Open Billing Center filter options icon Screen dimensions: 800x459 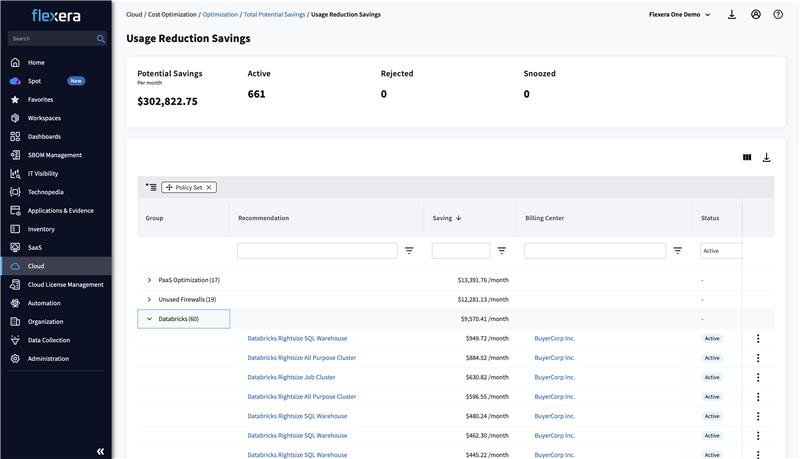tap(678, 250)
